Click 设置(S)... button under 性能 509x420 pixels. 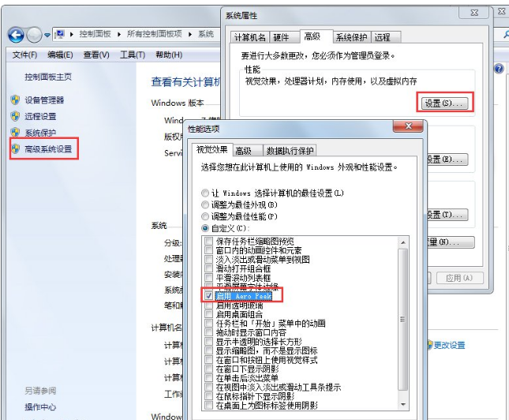(x=445, y=103)
